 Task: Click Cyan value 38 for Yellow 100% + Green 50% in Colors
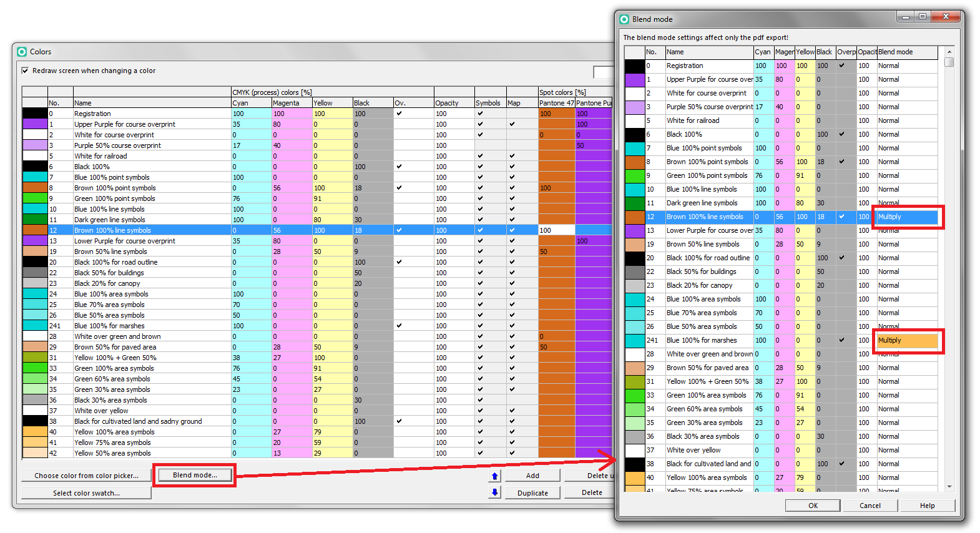tap(252, 358)
